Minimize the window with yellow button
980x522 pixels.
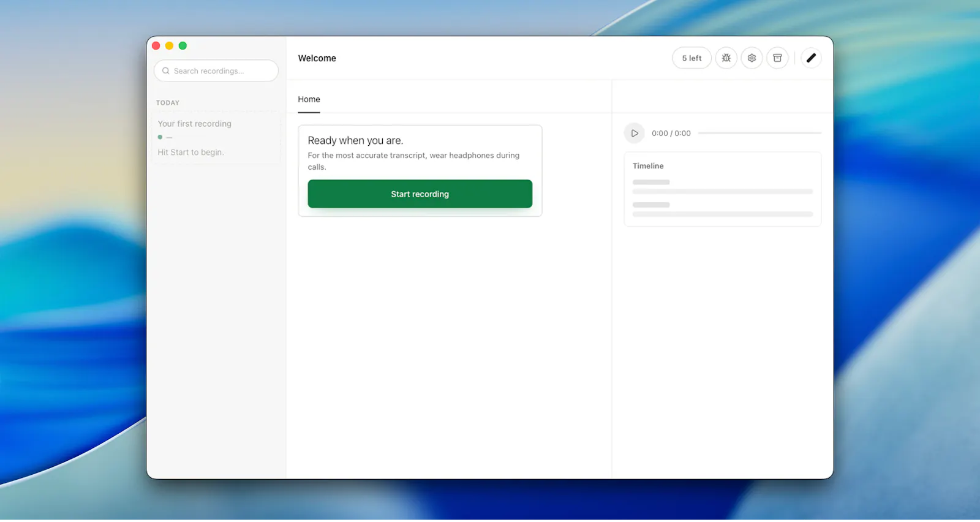tap(170, 46)
